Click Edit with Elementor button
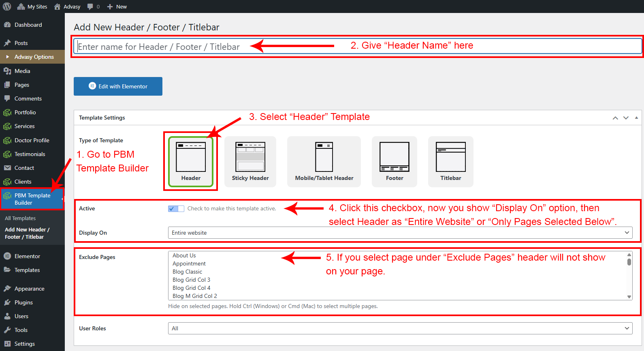The width and height of the screenshot is (644, 351). [118, 86]
